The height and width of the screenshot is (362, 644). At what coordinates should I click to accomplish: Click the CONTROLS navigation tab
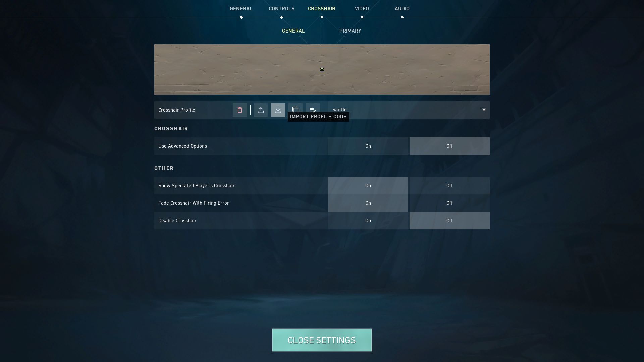[281, 9]
